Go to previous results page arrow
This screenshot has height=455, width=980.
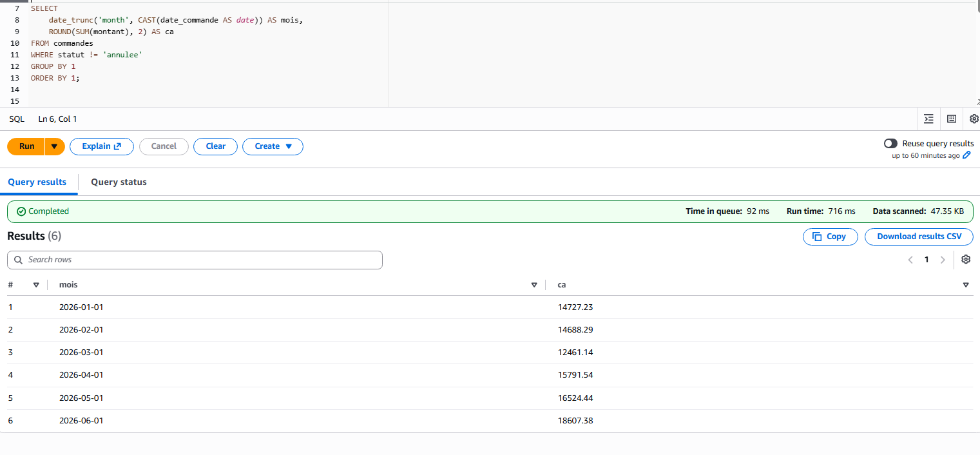pos(910,260)
